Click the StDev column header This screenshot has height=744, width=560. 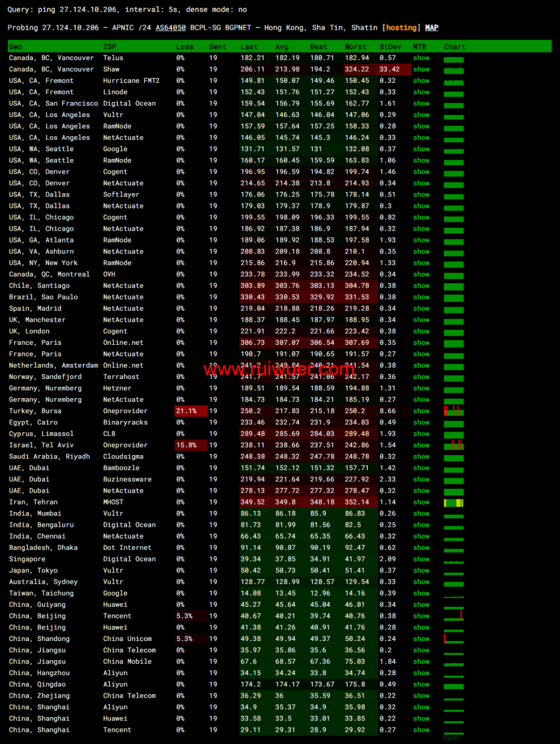(x=390, y=47)
